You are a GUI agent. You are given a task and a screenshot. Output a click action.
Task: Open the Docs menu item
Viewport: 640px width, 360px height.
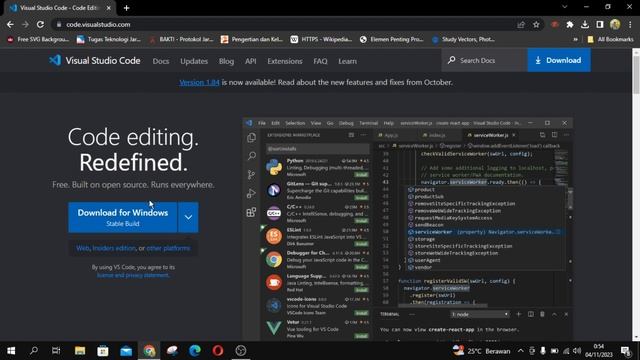pos(161,61)
